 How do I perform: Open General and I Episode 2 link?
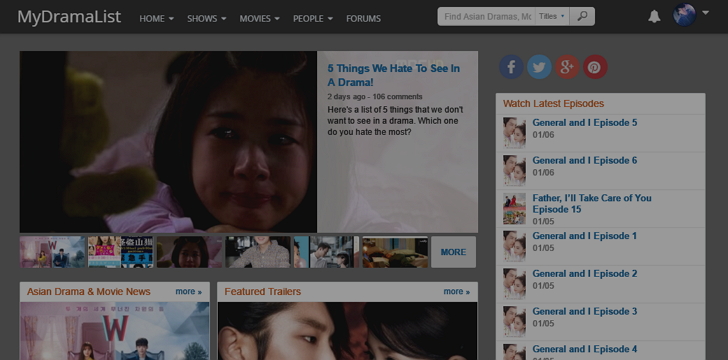pos(585,274)
